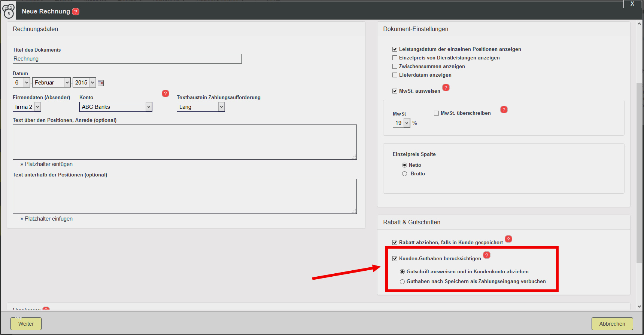Open the MwSt percentage dropdown
The image size is (644, 335).
[401, 123]
